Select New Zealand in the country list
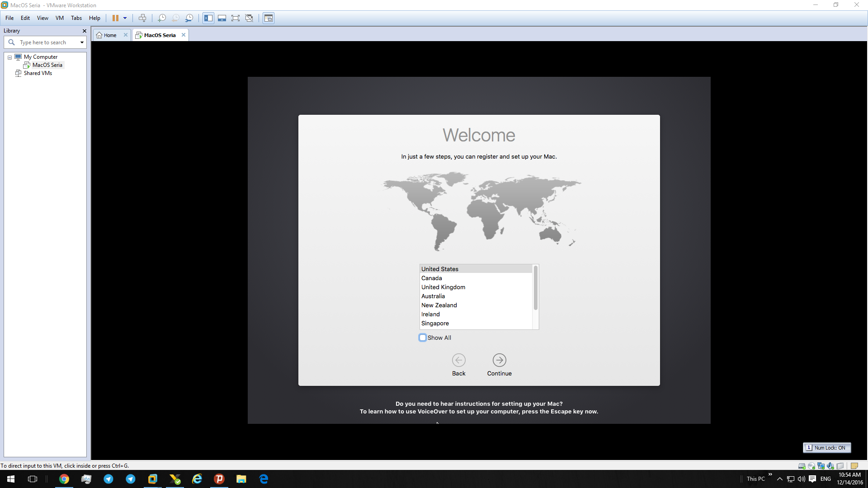This screenshot has height=488, width=868. pyautogui.click(x=476, y=305)
